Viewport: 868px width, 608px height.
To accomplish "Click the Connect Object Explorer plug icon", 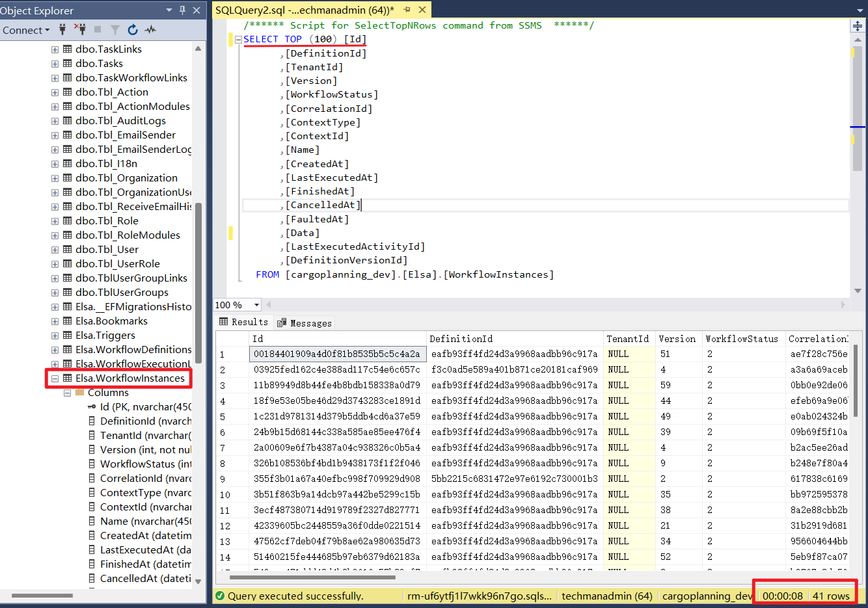I will tap(62, 30).
